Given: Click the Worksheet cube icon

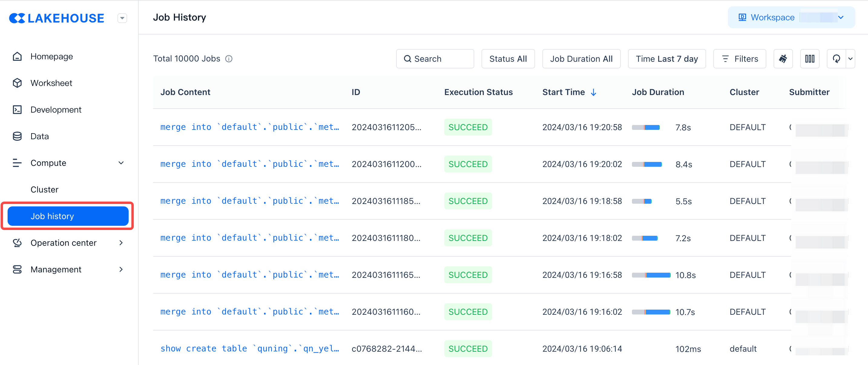Looking at the screenshot, I should point(17,83).
